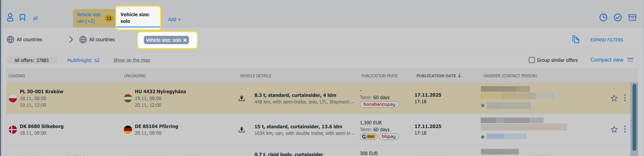644x156 pixels.
Task: Select the Multifreight: 62 tab
Action: coord(83,60)
